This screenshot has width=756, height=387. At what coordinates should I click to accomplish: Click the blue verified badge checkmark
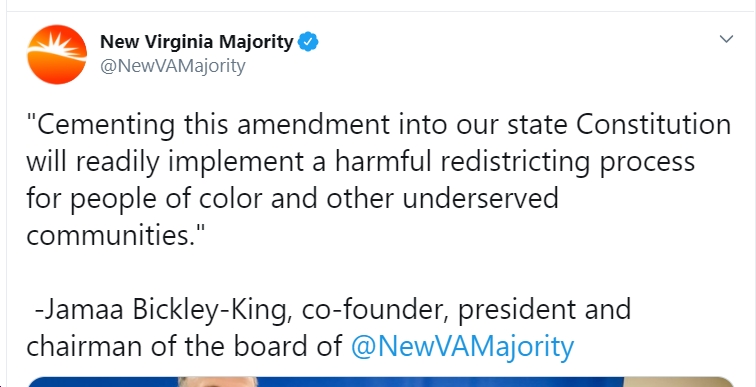tap(308, 43)
